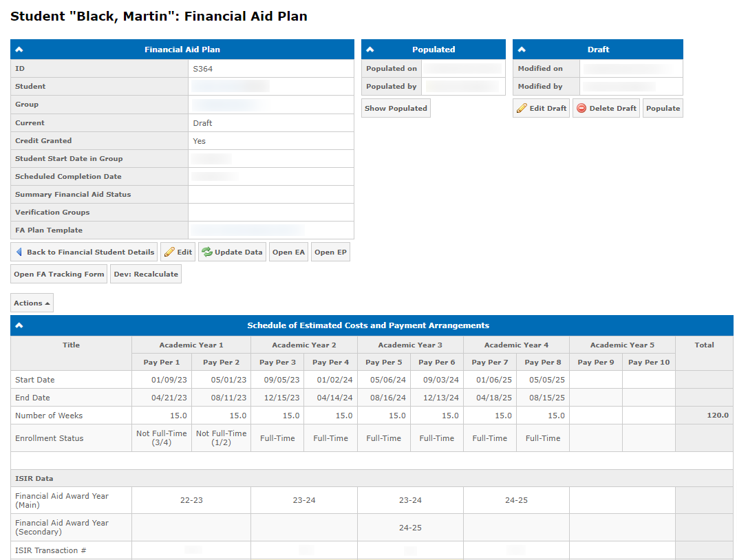Click the Pay Per 10 header
The height and width of the screenshot is (560, 737).
pos(649,363)
